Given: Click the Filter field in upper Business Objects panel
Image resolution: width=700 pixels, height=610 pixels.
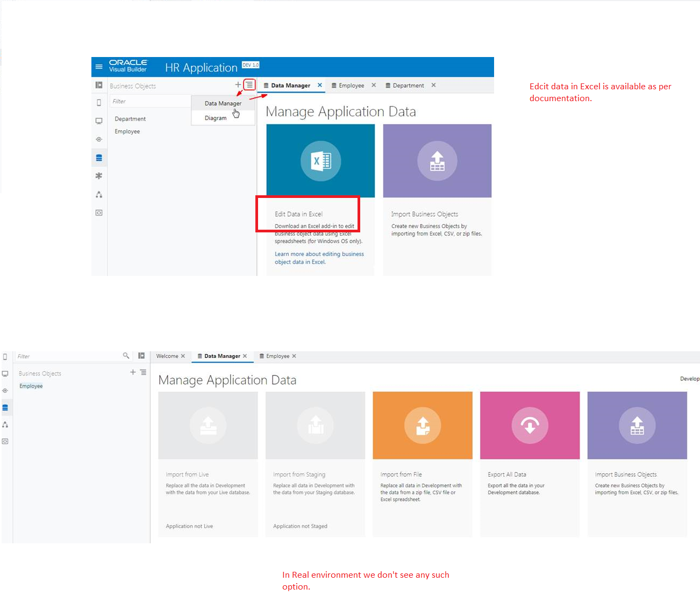Looking at the screenshot, I should click(151, 101).
